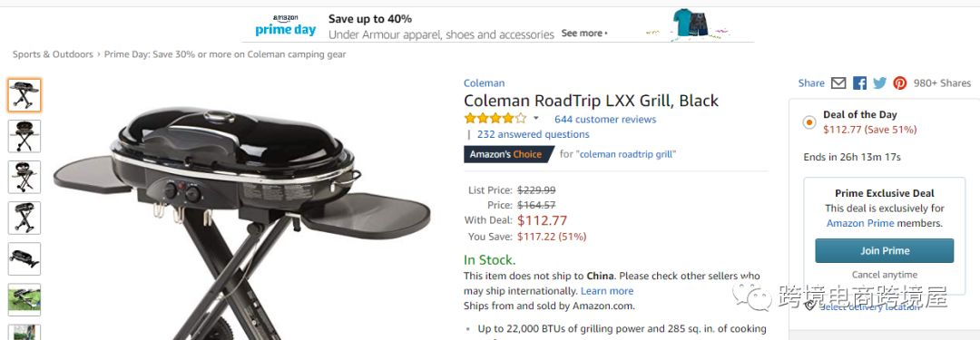Click the delivery location pin icon
Screen dimensions: 980x340
810,306
